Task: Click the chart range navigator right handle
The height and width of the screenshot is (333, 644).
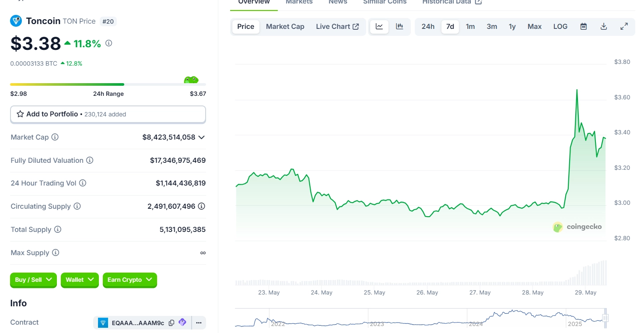Action: point(605,318)
